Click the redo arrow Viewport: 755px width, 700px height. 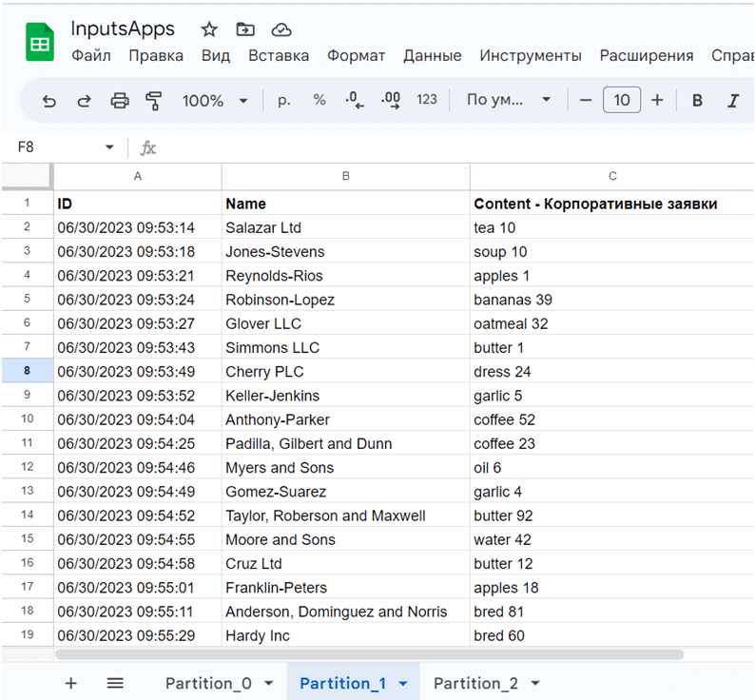85,101
